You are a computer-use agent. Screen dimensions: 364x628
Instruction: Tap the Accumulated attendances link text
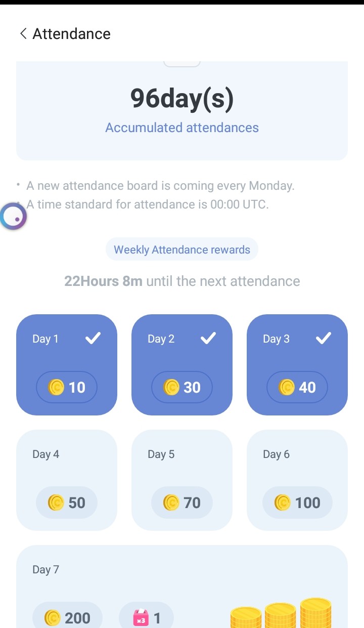tap(182, 128)
